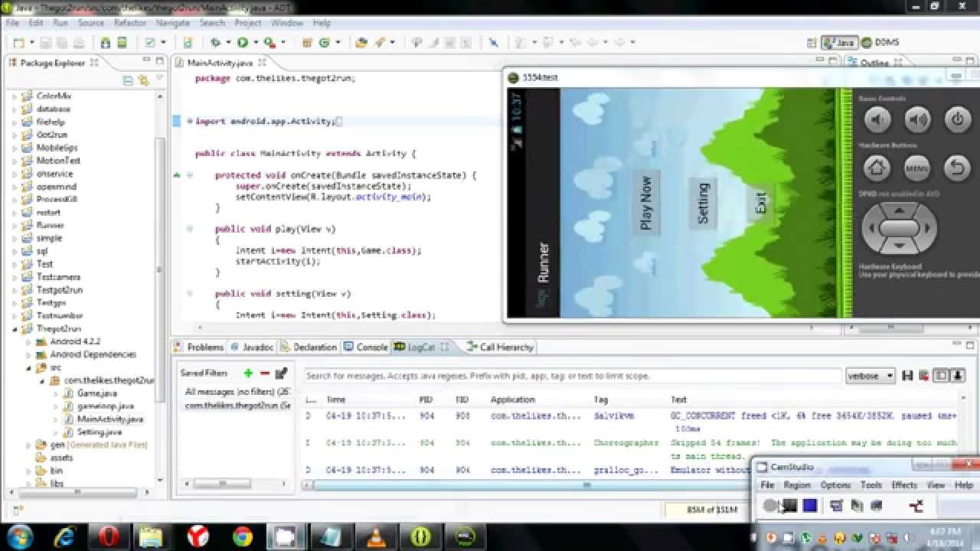The width and height of the screenshot is (980, 551).
Task: Toggle Link with Editor in Package Explorer
Action: click(143, 80)
